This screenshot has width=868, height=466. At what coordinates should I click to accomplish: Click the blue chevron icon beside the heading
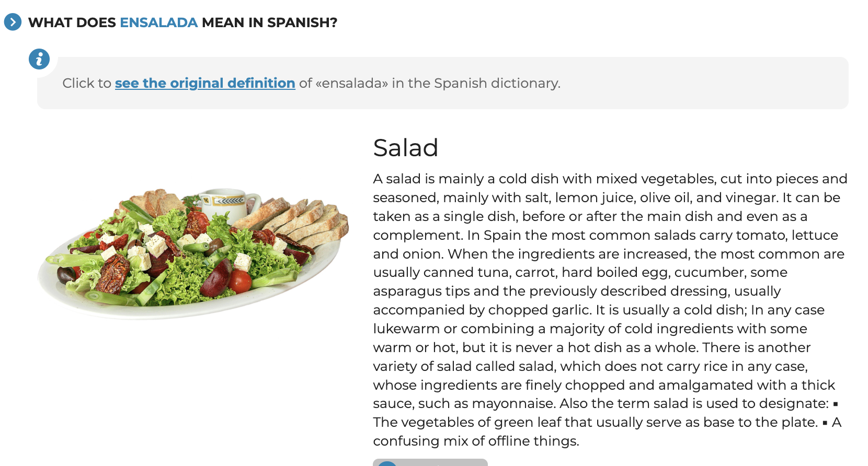[13, 22]
